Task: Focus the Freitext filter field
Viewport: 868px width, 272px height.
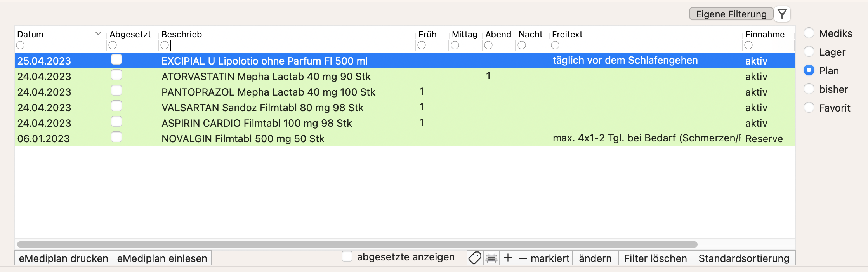Action: coord(646,45)
